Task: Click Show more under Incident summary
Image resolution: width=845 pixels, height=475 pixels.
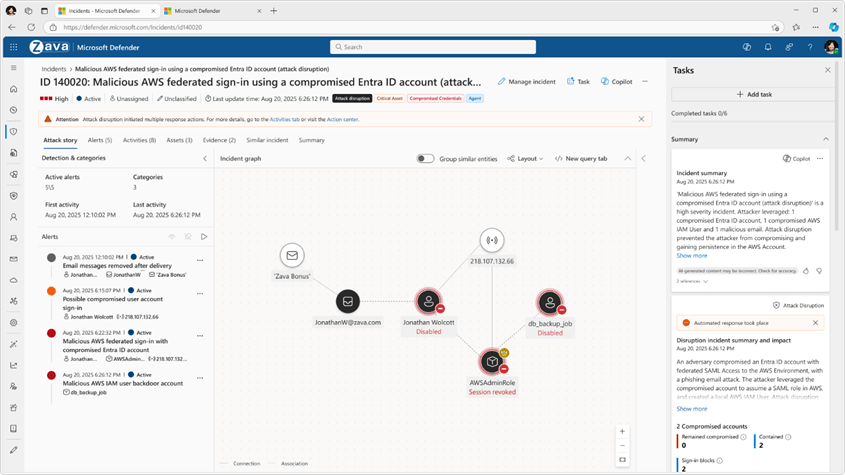Action: 692,256
